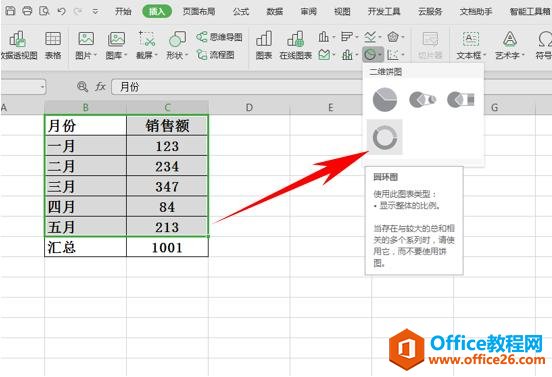Image resolution: width=552 pixels, height=377 pixels.
Task: Select column E header
Action: tap(330, 107)
